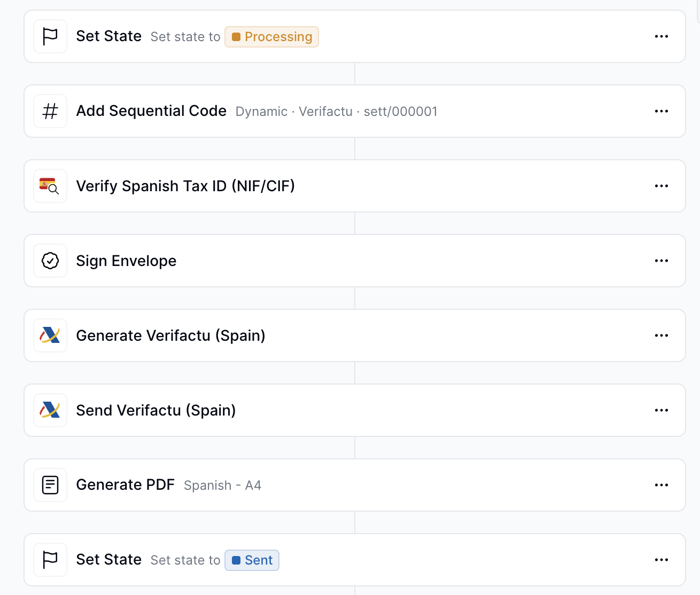Open the ellipsis menu for Sign Envelope
This screenshot has width=700, height=595.
(662, 261)
